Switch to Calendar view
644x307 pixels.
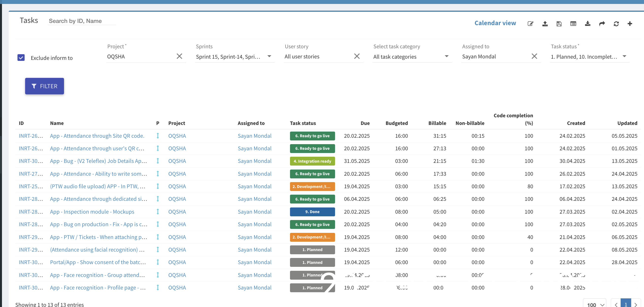495,23
